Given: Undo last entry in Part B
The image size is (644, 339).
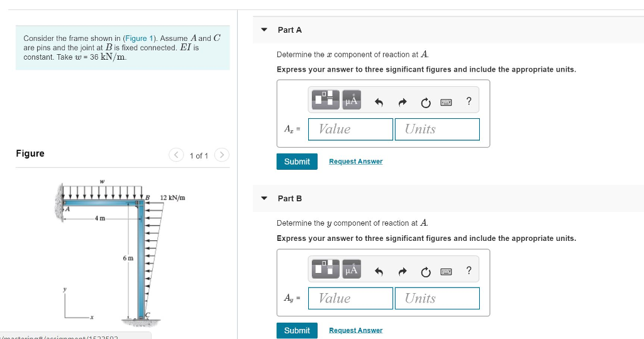Looking at the screenshot, I should [379, 272].
